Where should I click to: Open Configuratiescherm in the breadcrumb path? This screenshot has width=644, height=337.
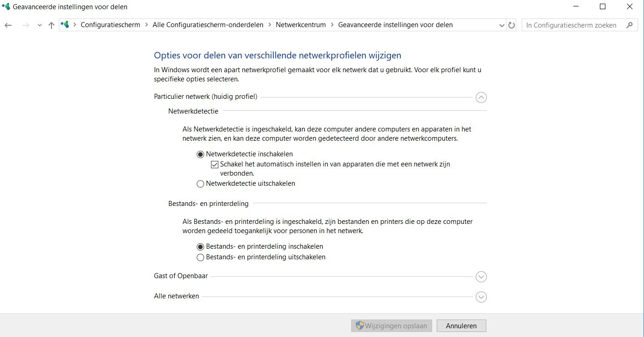(110, 25)
